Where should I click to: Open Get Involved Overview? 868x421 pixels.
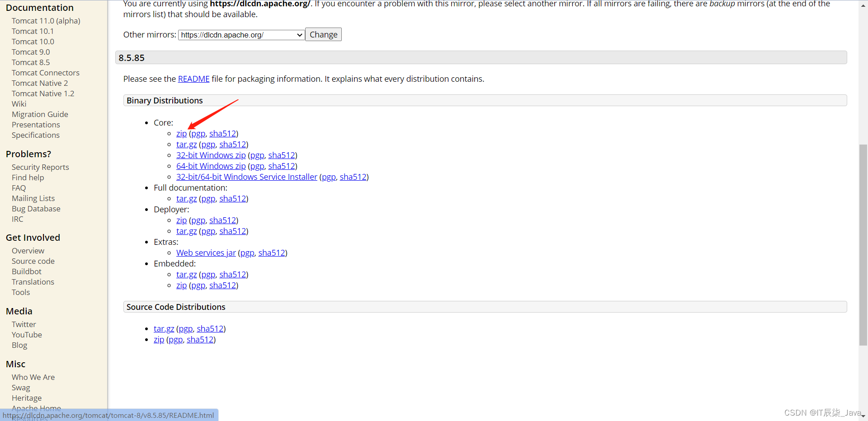tap(28, 251)
